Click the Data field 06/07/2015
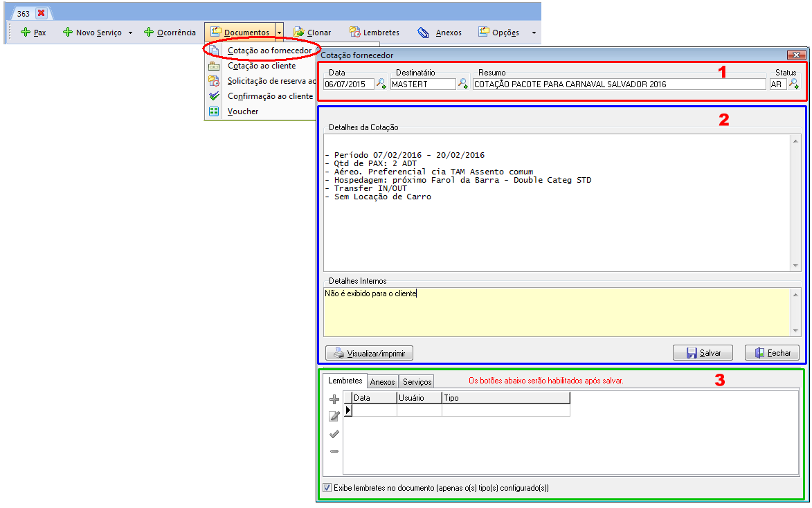Screen dimensions: 812x508 click(348, 84)
